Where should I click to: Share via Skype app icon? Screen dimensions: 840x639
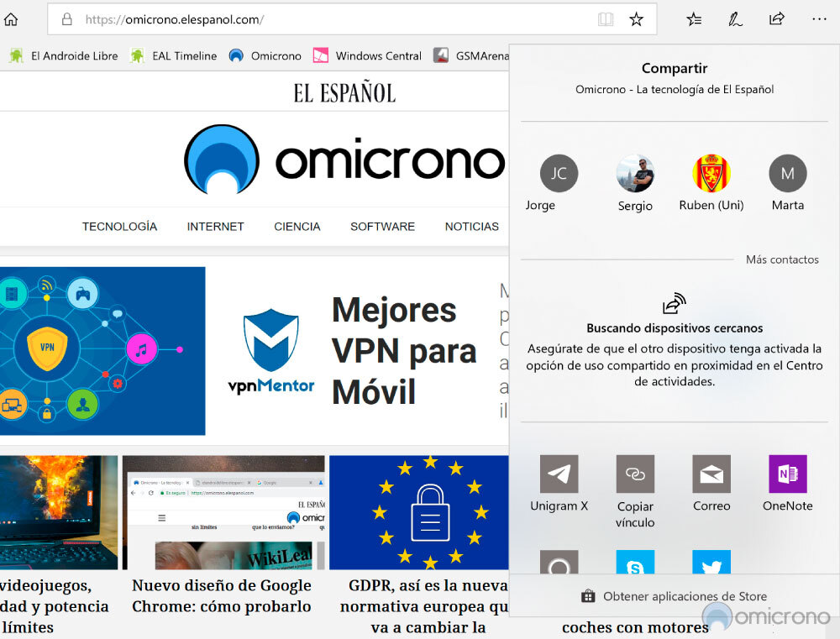click(x=635, y=563)
